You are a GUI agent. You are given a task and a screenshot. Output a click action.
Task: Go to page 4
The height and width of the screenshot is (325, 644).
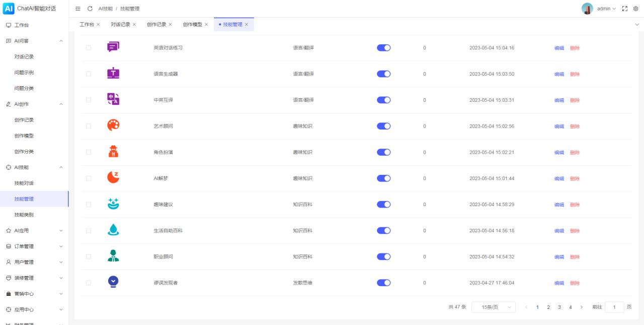[571, 307]
